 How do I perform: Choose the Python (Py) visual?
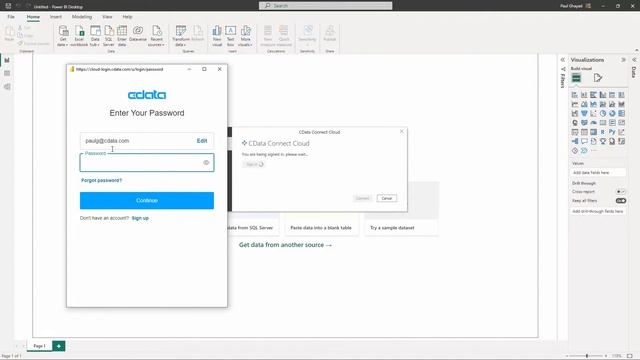(x=612, y=132)
